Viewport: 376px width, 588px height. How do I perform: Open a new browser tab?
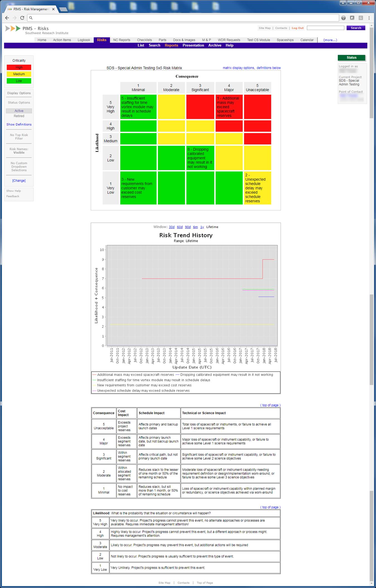tap(64, 9)
